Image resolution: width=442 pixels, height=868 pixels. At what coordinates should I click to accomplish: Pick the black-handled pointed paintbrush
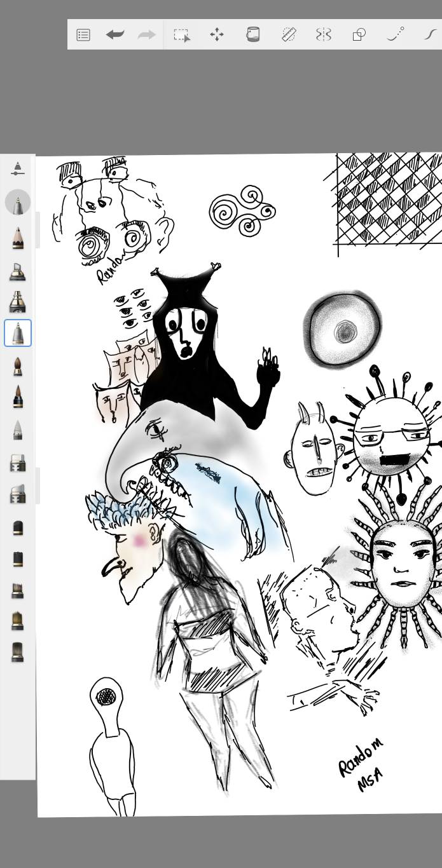[x=18, y=397]
